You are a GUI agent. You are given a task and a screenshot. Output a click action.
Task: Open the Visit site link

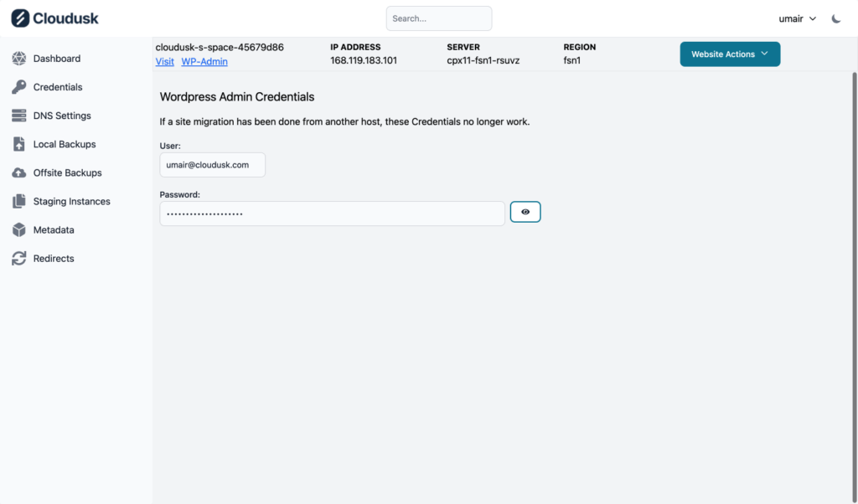tap(165, 62)
